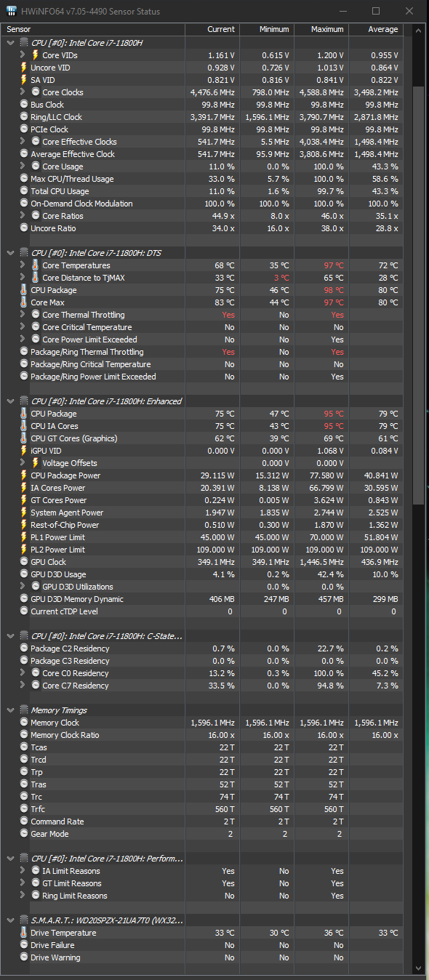The width and height of the screenshot is (429, 980).
Task: Click the scrollbar up arrow
Action: (417, 29)
